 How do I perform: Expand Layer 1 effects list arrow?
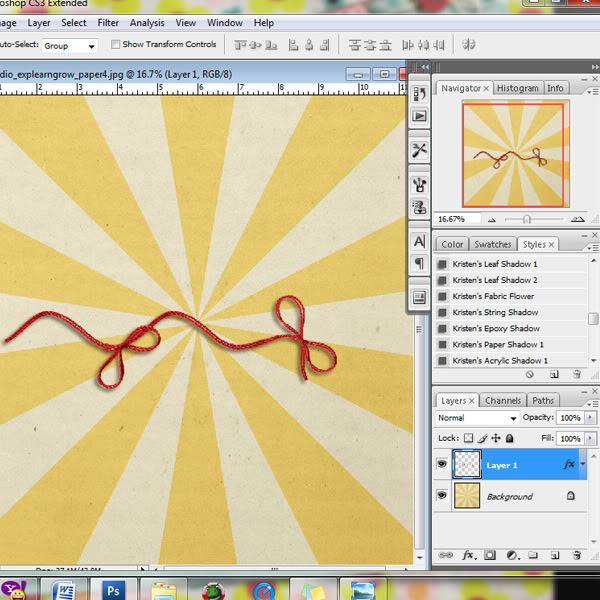(x=583, y=464)
